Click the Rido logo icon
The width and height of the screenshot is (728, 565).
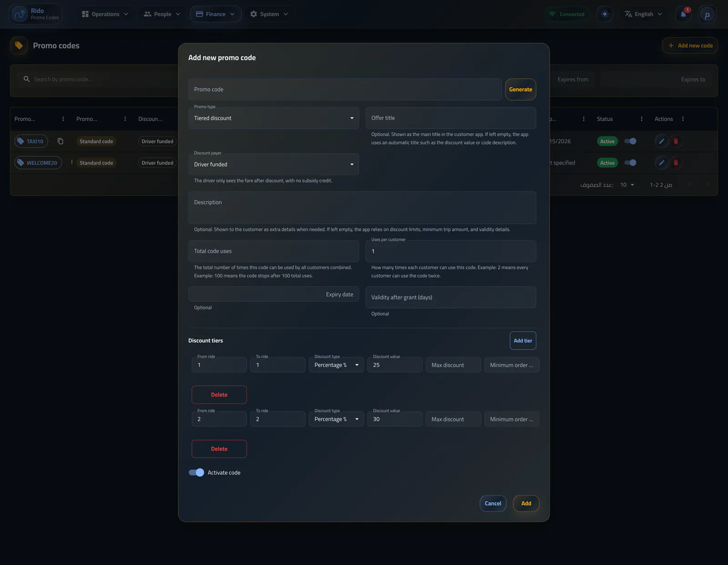coord(20,14)
